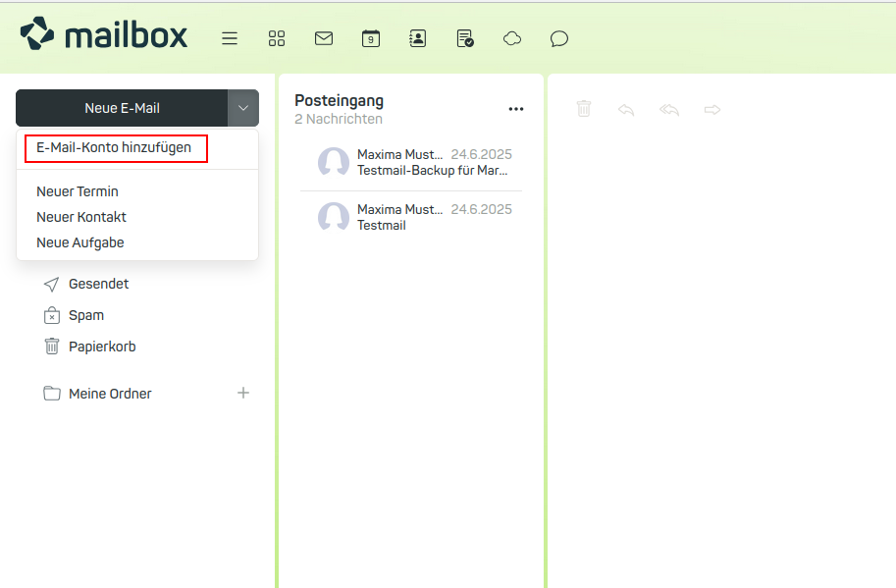Viewport: 896px width, 588px height.
Task: Select Neuer Kontakt menu entry
Action: pos(81,217)
